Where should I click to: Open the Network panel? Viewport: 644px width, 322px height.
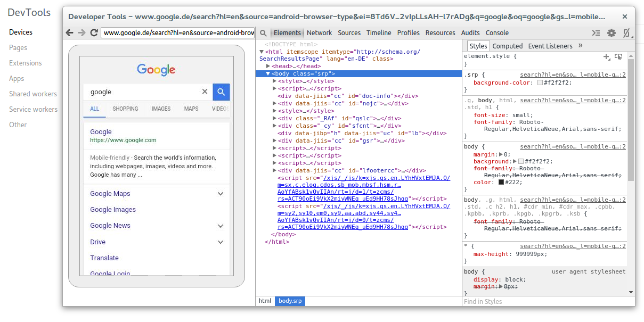(x=320, y=33)
